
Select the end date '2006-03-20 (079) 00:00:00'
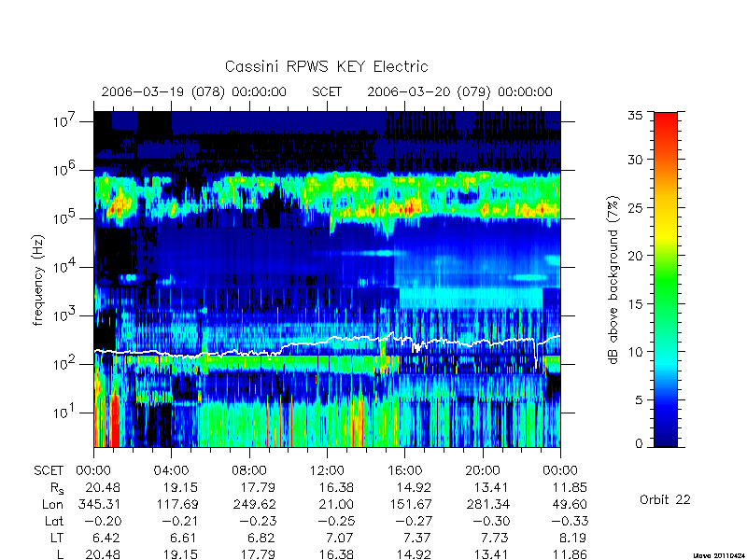coord(459,91)
